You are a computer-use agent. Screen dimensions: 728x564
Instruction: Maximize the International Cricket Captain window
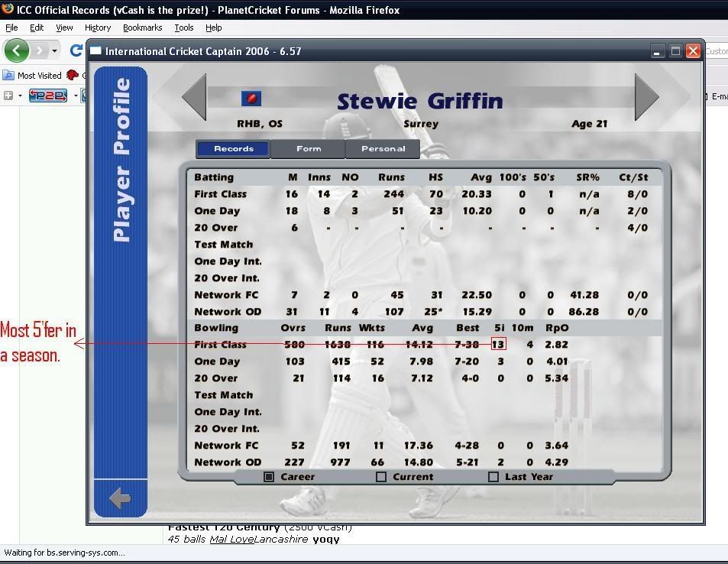(675, 51)
